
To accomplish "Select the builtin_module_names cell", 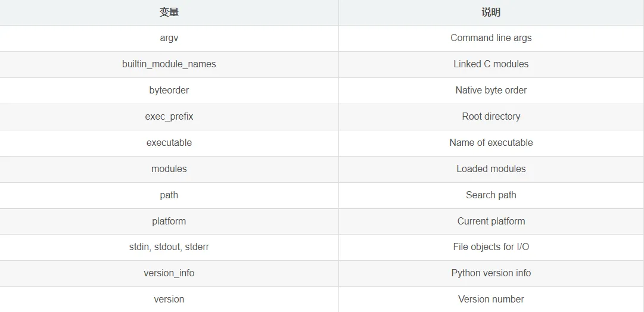I will pos(169,64).
